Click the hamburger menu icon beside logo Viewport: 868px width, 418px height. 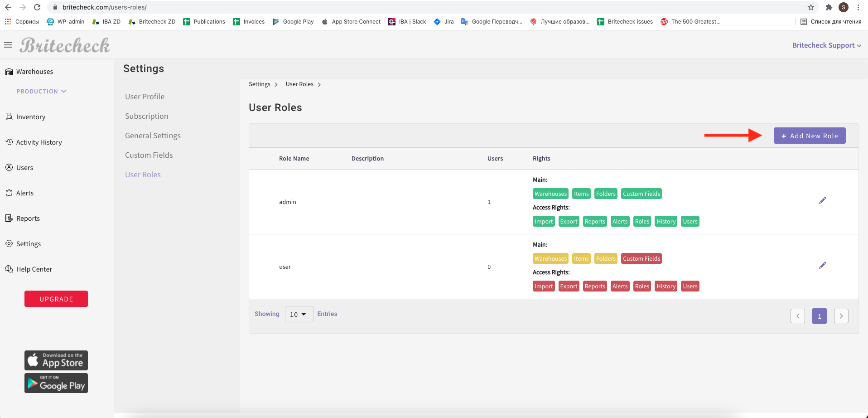(x=8, y=45)
